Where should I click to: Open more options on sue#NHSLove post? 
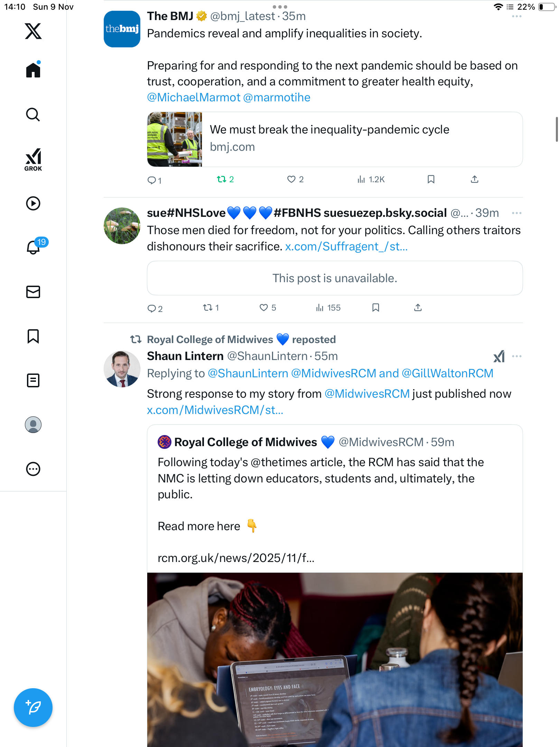tap(516, 213)
